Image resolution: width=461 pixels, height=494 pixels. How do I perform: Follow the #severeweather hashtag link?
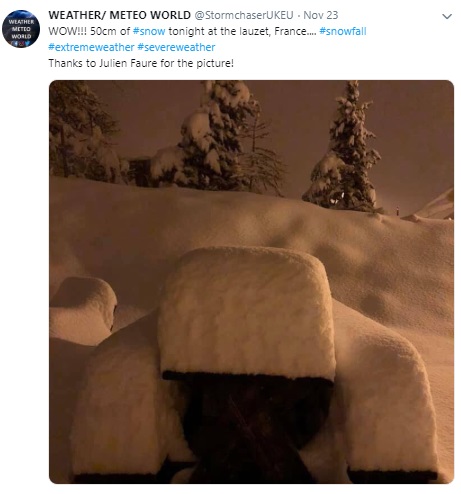point(176,47)
